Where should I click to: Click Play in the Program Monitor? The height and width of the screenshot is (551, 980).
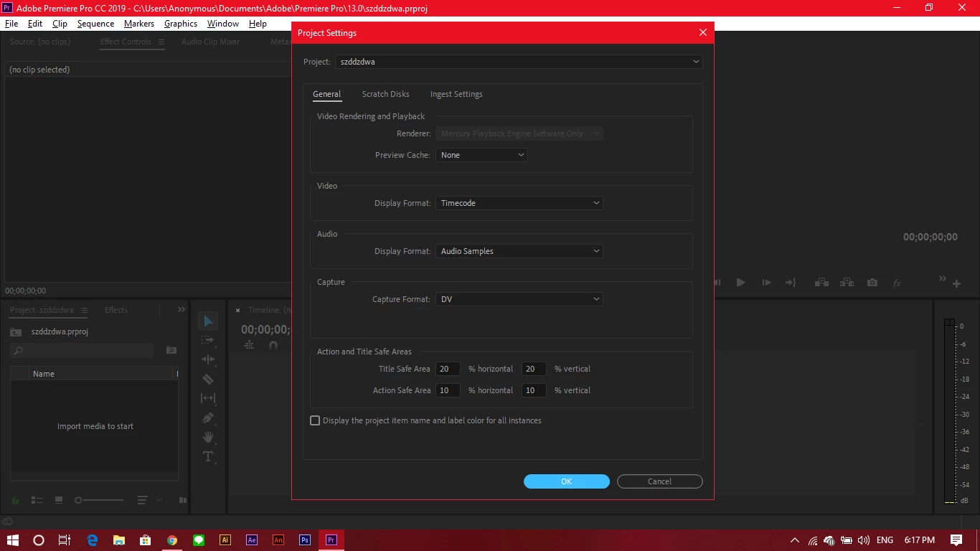click(741, 283)
